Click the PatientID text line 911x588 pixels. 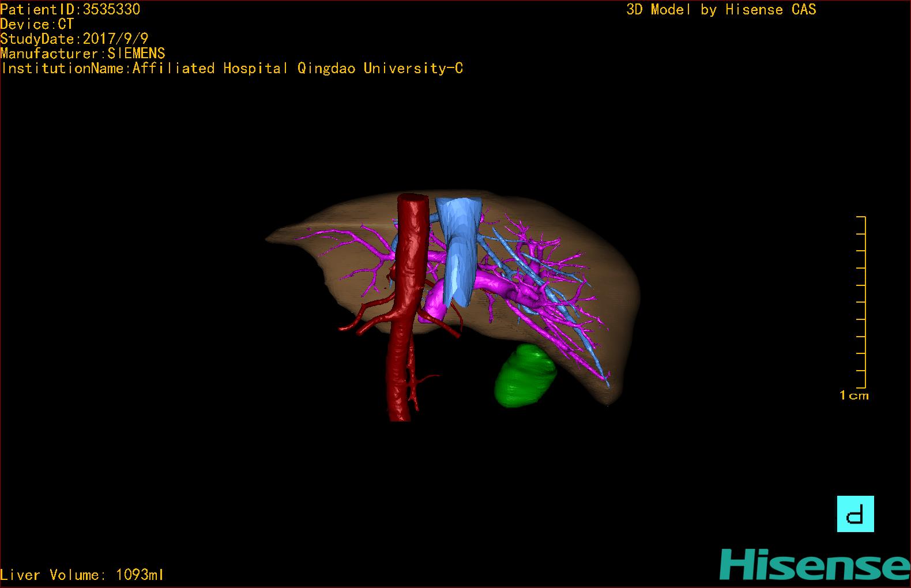[x=70, y=9]
